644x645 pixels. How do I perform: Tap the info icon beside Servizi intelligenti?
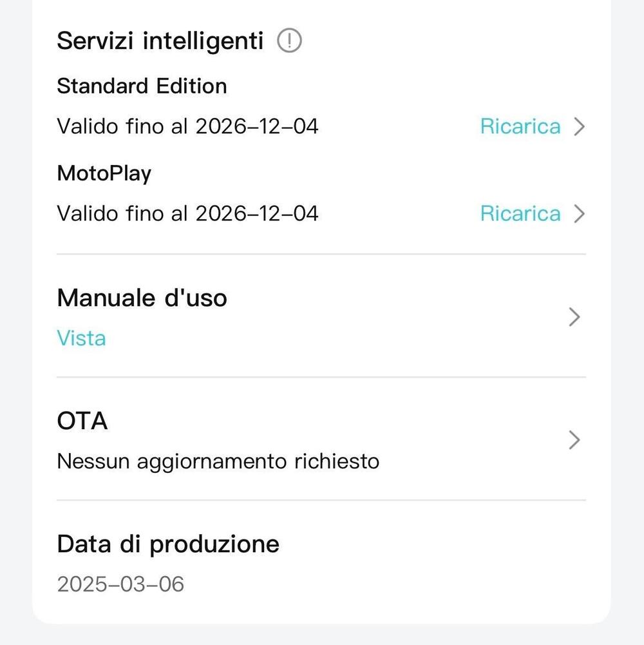[289, 41]
